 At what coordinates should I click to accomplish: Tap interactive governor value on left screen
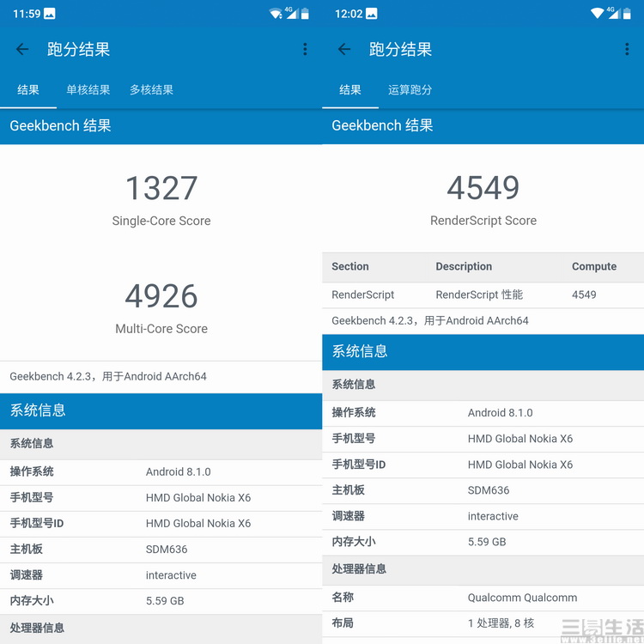click(x=171, y=575)
